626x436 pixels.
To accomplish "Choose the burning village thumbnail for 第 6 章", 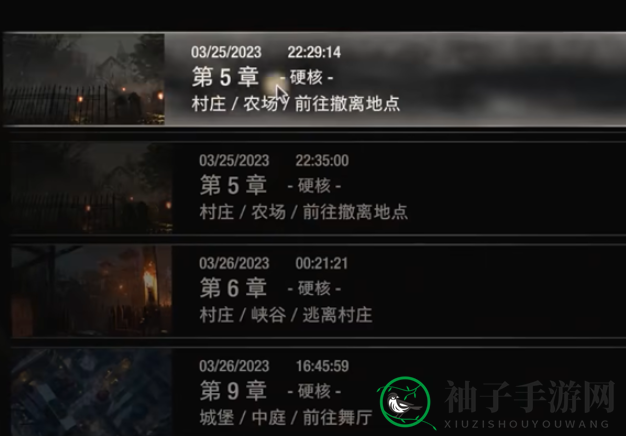I will [x=92, y=291].
